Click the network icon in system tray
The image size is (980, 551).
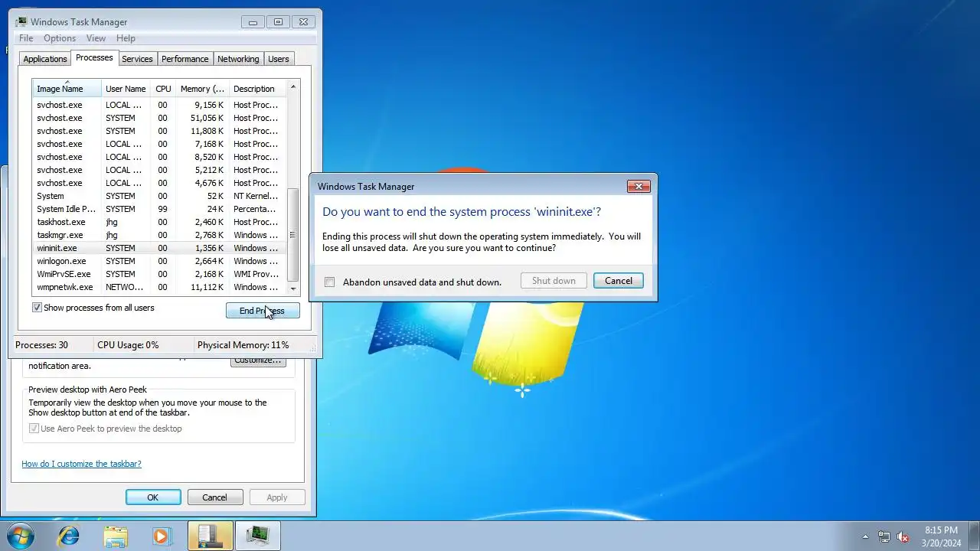tap(884, 536)
